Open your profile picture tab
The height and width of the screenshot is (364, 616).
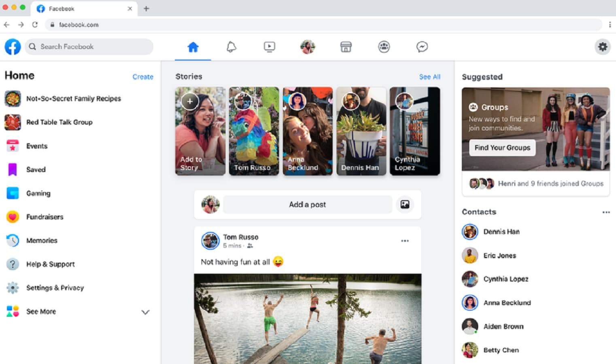pyautogui.click(x=308, y=47)
